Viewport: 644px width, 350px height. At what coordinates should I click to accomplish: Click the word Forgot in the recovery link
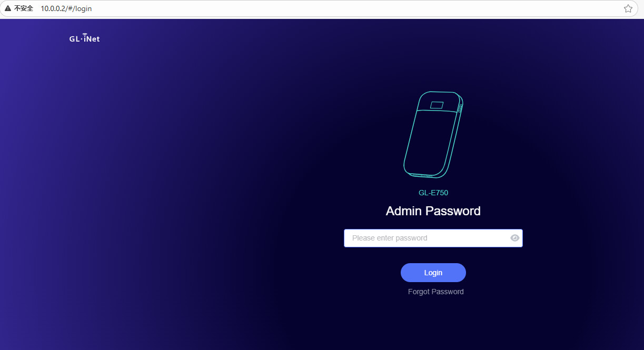pos(419,292)
